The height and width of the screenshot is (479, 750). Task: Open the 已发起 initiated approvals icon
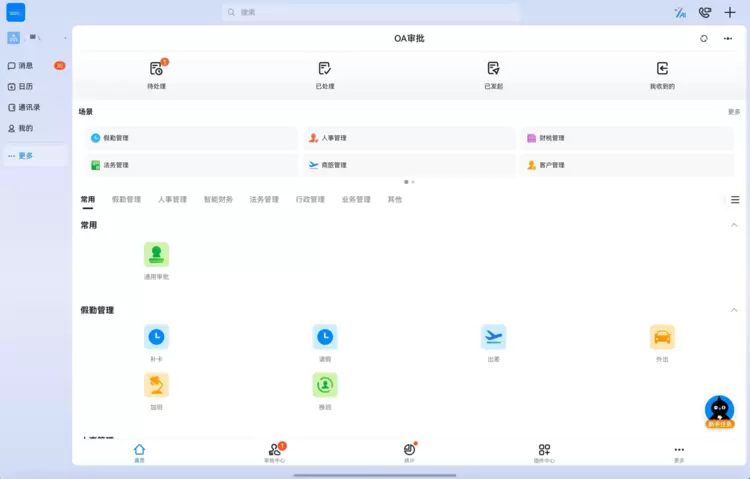pos(493,69)
